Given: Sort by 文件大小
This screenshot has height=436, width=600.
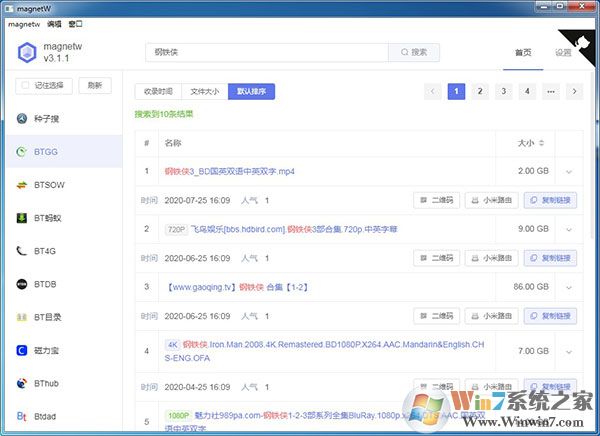Looking at the screenshot, I should [205, 91].
